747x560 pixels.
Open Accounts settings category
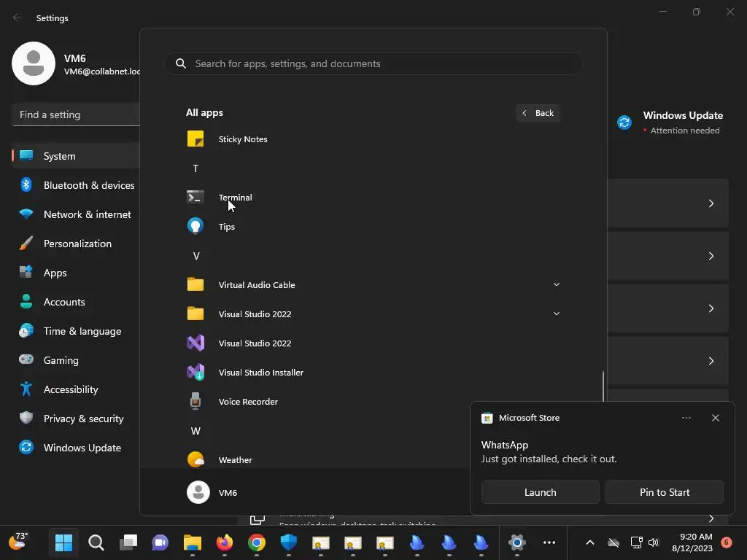[x=76, y=302]
